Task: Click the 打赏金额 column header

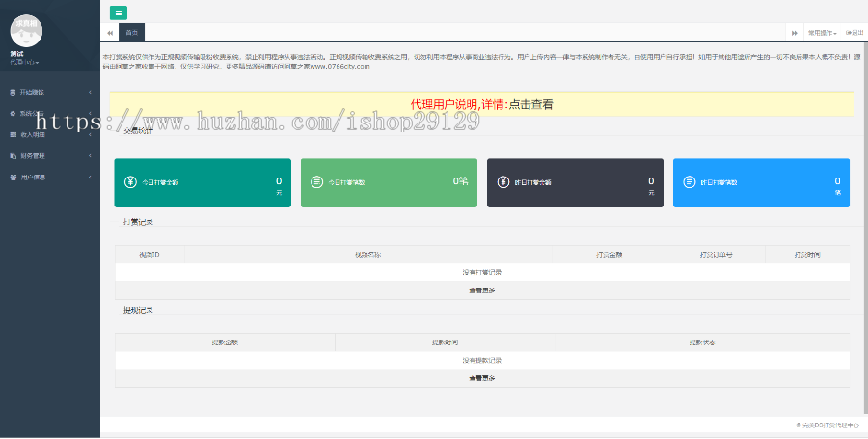Action: (x=609, y=255)
